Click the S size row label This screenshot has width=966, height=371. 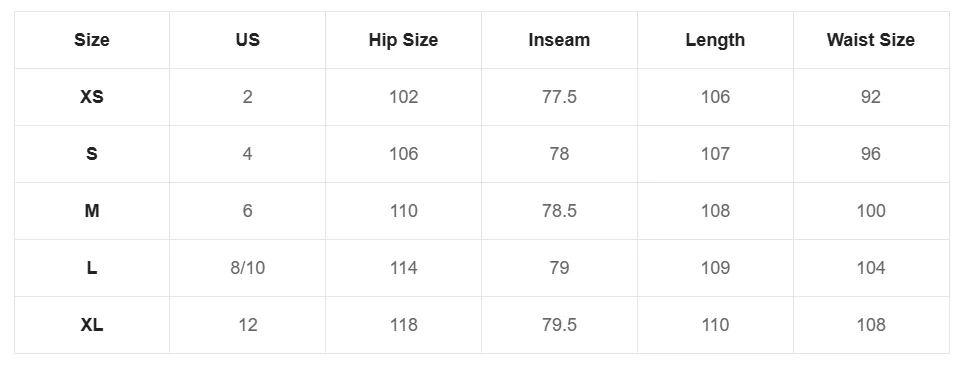(x=92, y=153)
